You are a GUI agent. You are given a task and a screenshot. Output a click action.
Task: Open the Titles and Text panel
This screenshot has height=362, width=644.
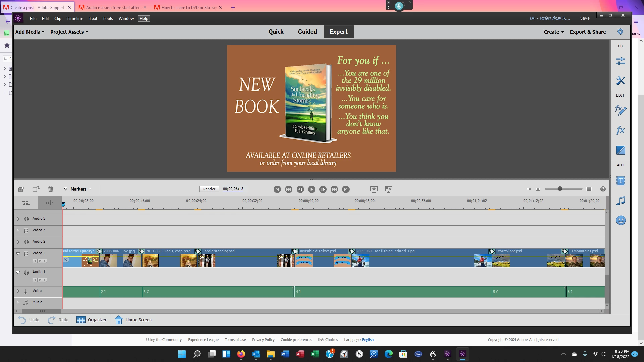pos(621,181)
